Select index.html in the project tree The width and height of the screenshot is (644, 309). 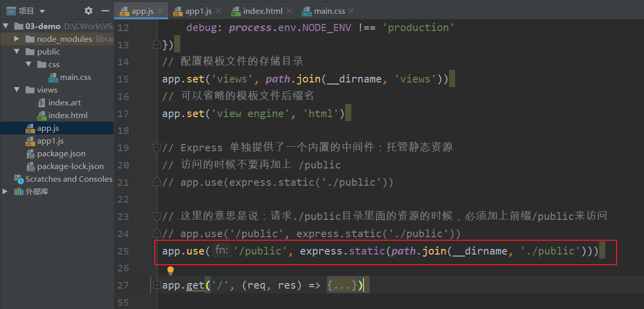(x=68, y=115)
